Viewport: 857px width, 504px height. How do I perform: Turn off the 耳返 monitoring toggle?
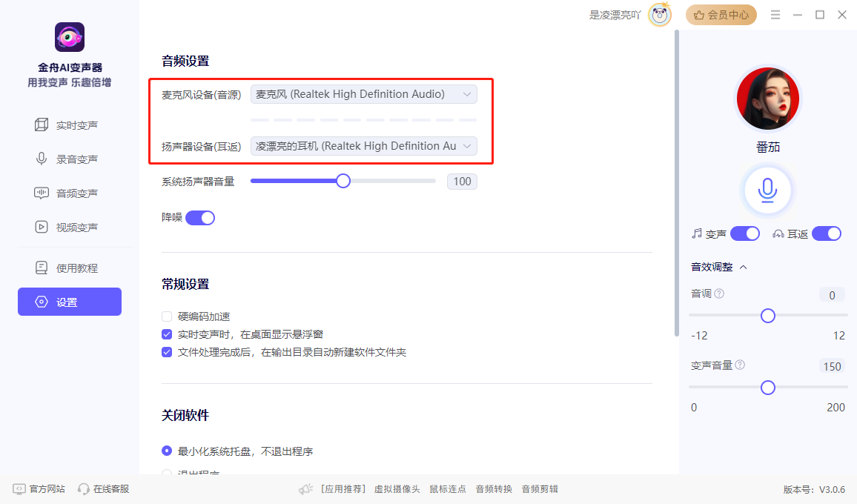[827, 233]
